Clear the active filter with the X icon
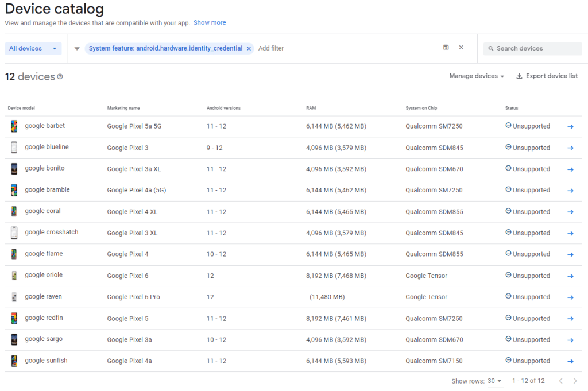The height and width of the screenshot is (391, 588). [x=461, y=48]
